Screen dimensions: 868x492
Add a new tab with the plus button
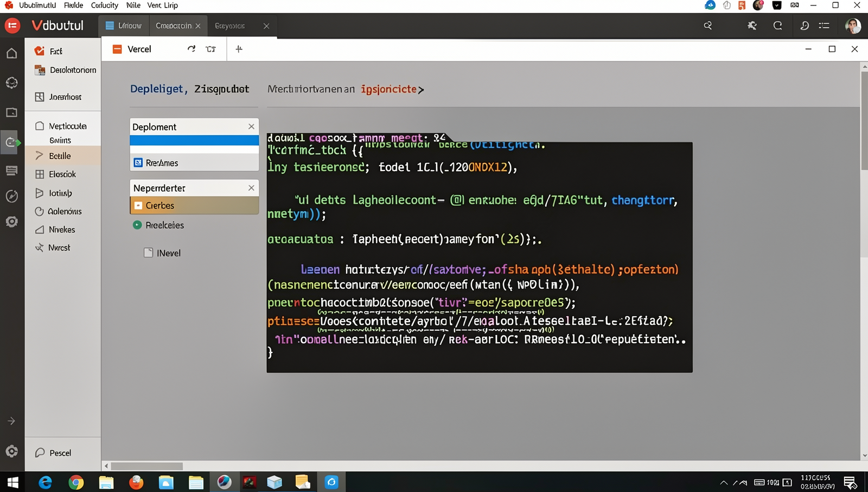[x=239, y=49]
